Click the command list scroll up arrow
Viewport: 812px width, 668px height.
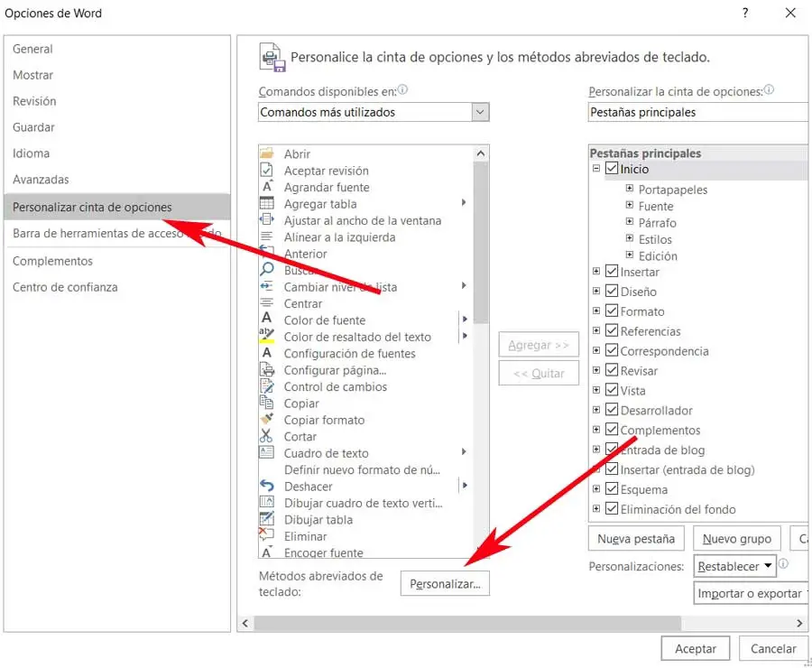click(481, 153)
